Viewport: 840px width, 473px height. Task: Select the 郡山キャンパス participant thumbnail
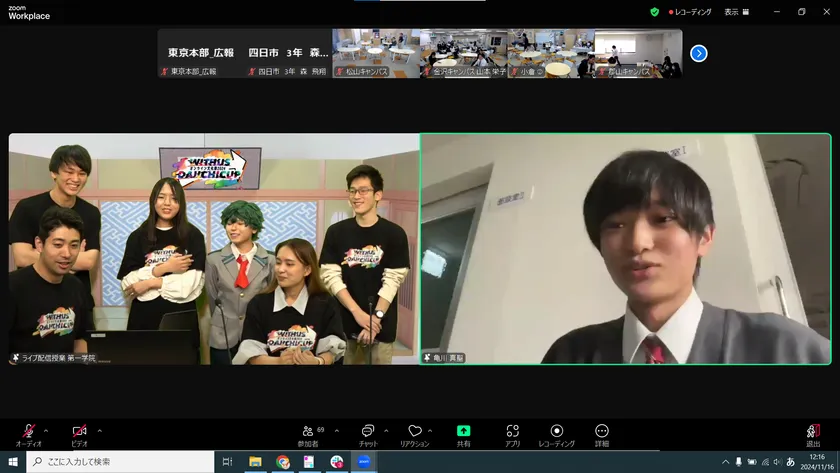(638, 53)
